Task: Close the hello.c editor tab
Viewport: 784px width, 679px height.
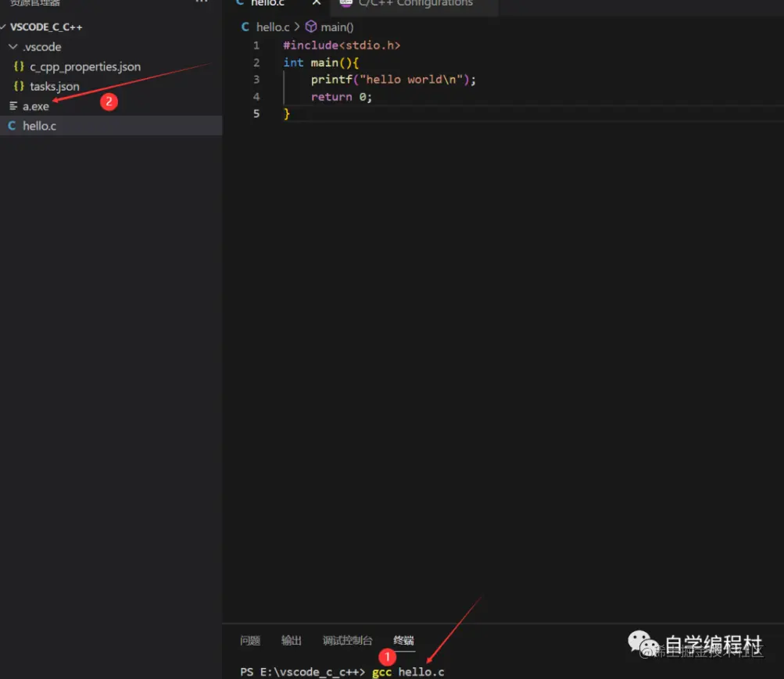Action: click(316, 2)
